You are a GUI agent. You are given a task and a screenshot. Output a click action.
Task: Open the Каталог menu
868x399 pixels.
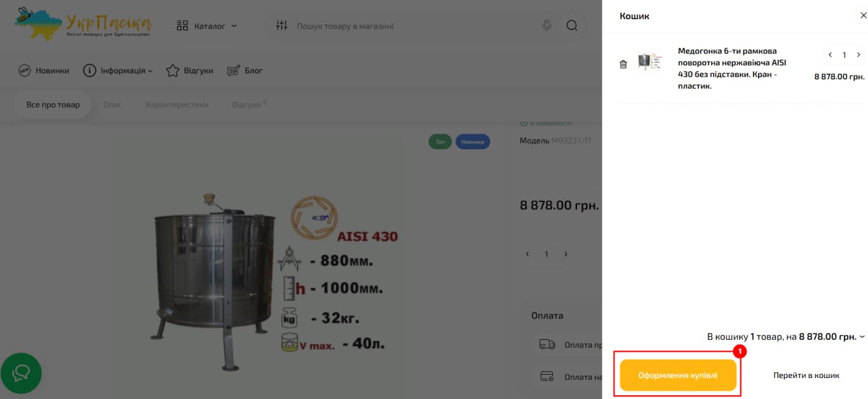pos(207,26)
